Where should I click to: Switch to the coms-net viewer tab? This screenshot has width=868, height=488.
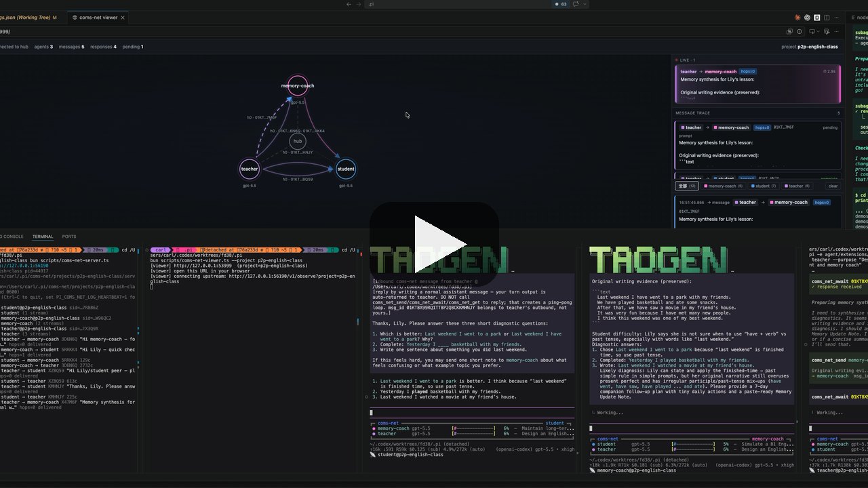(98, 17)
